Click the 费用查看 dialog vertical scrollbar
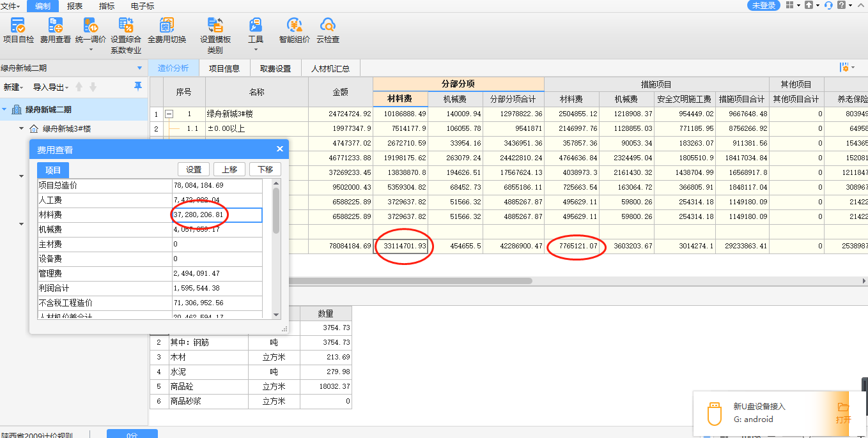 click(276, 211)
